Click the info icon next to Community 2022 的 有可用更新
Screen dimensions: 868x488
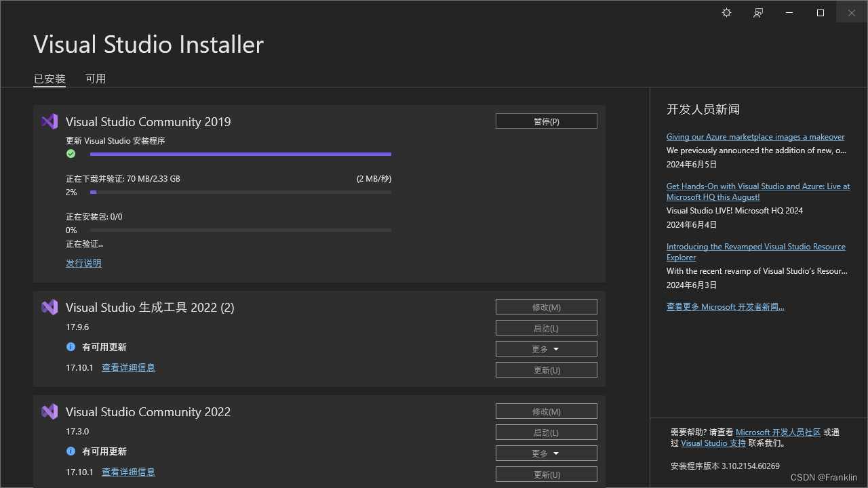[71, 451]
